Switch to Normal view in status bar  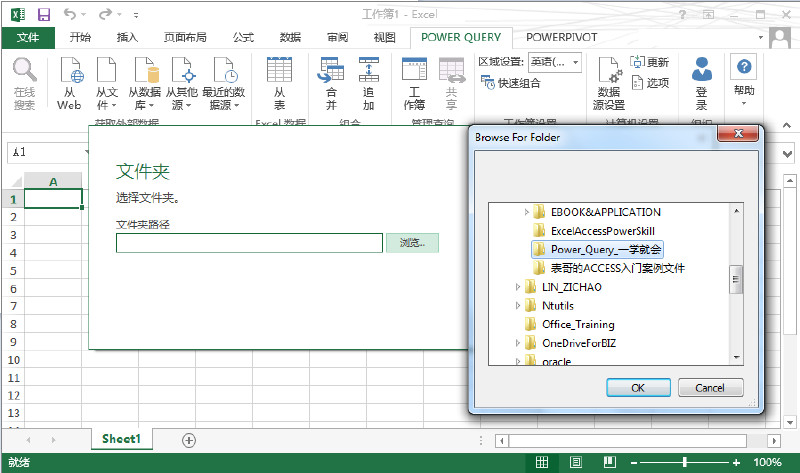(x=542, y=462)
